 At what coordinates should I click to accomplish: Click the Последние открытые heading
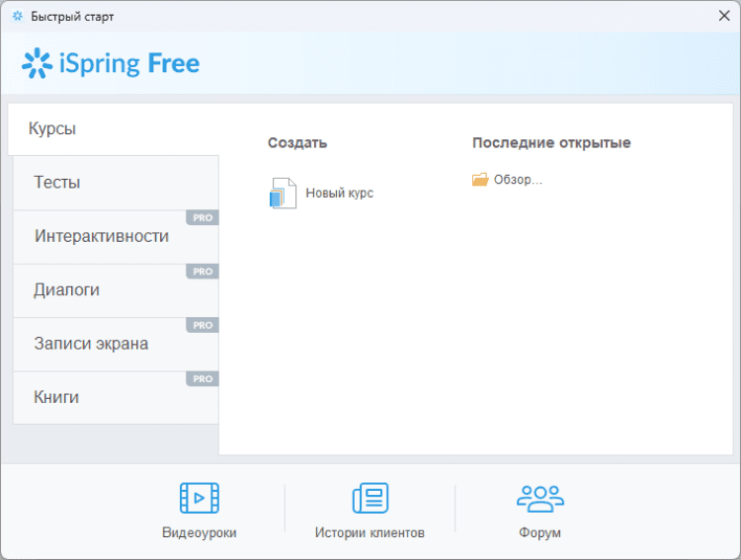[x=551, y=143]
